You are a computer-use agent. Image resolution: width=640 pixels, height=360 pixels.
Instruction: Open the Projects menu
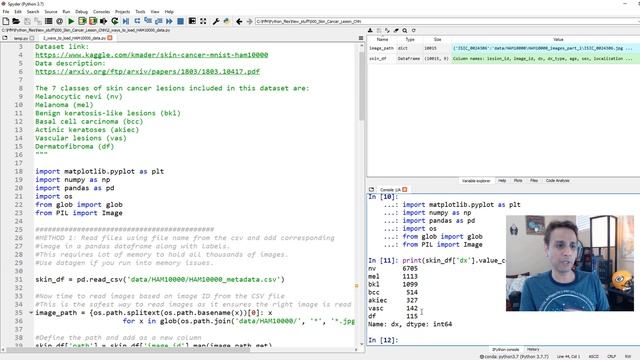(x=122, y=12)
